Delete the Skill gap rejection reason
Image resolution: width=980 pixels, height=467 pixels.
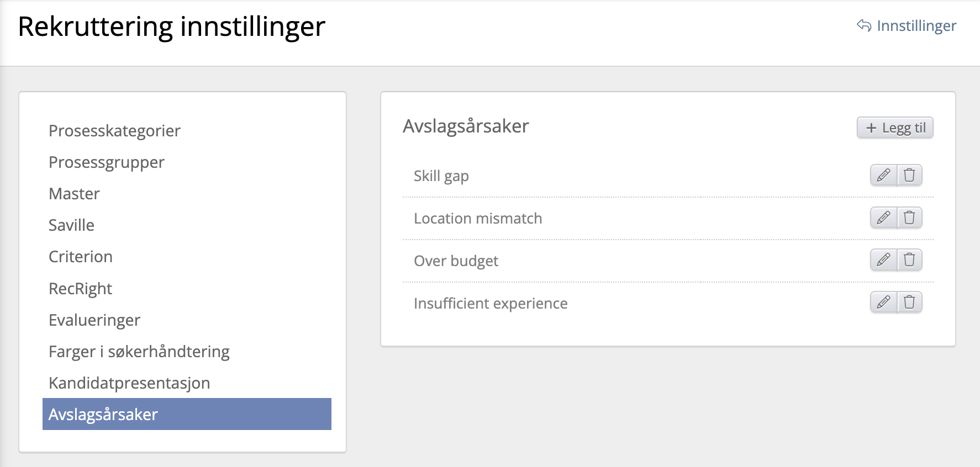point(909,176)
